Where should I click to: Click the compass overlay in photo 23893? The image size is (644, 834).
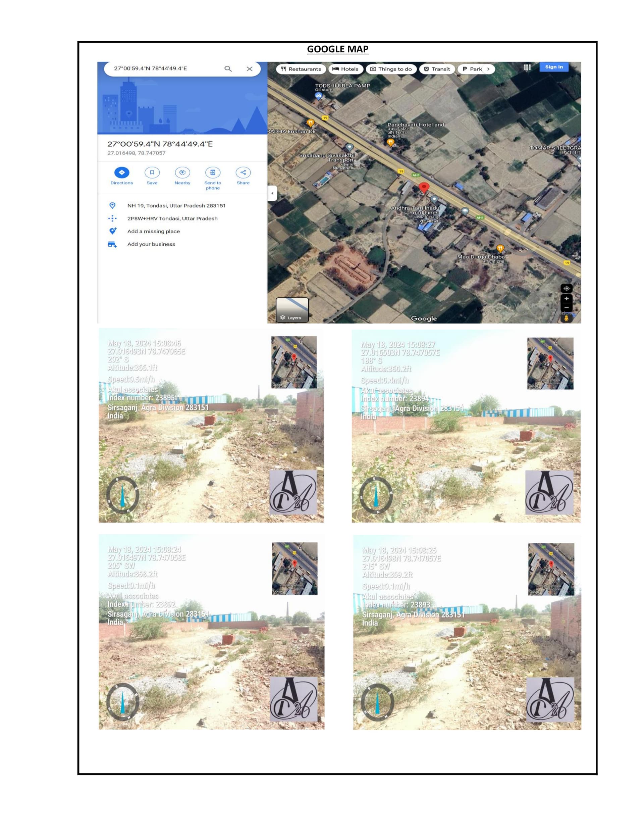(377, 703)
